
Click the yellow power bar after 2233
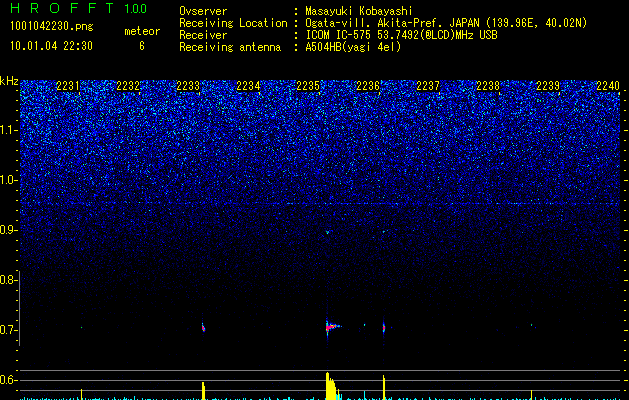coord(203,391)
